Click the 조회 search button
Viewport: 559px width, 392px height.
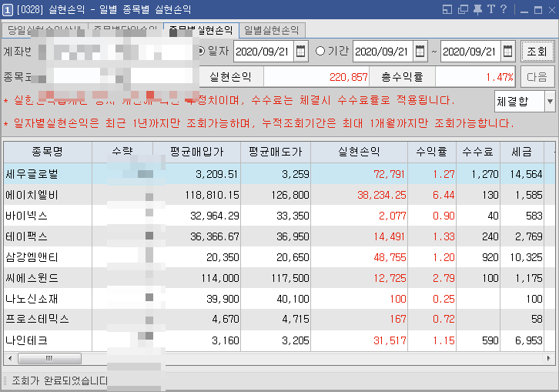(537, 52)
